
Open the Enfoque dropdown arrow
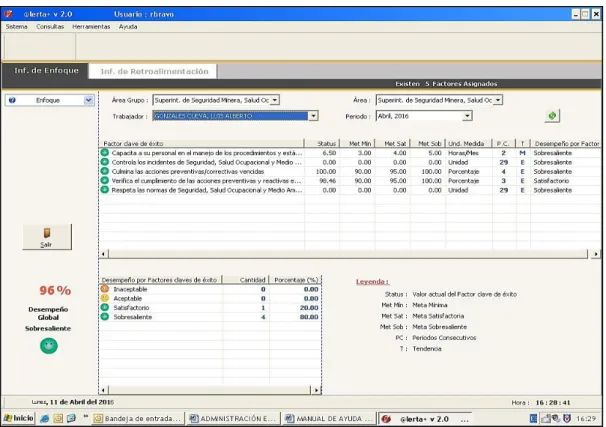click(89, 100)
